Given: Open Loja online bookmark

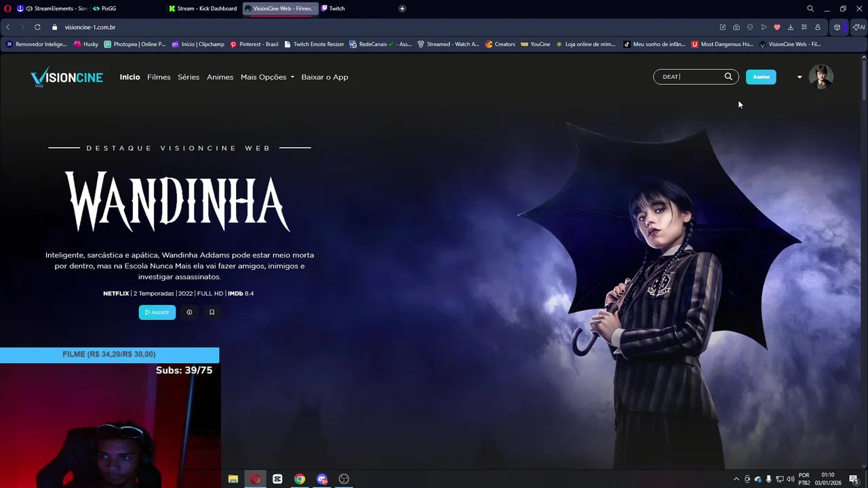Looking at the screenshot, I should [x=586, y=44].
